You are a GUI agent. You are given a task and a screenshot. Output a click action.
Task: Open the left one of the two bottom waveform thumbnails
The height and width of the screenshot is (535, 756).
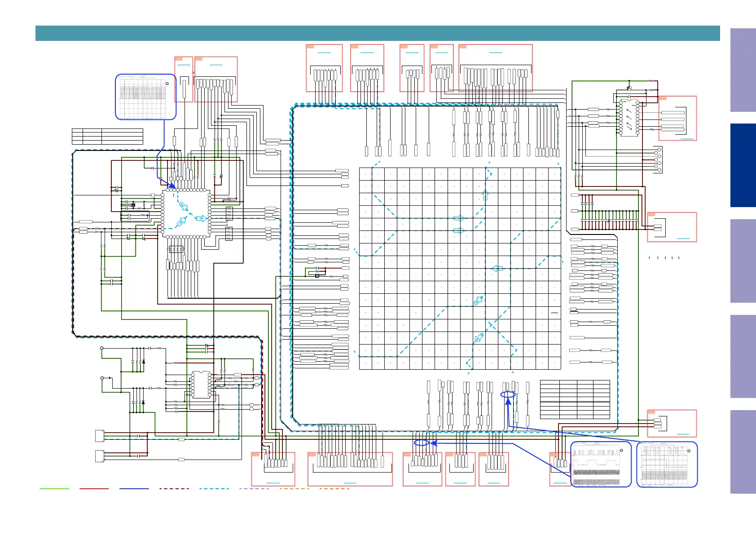[x=601, y=464]
